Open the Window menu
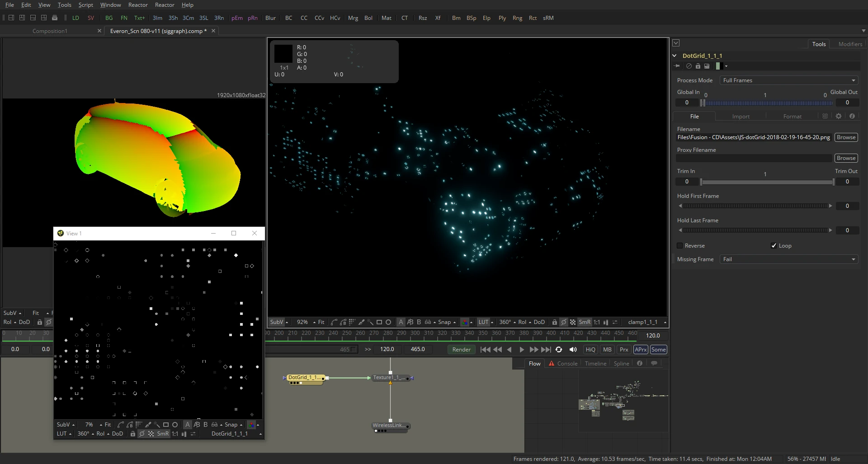This screenshot has width=868, height=464. [x=110, y=5]
